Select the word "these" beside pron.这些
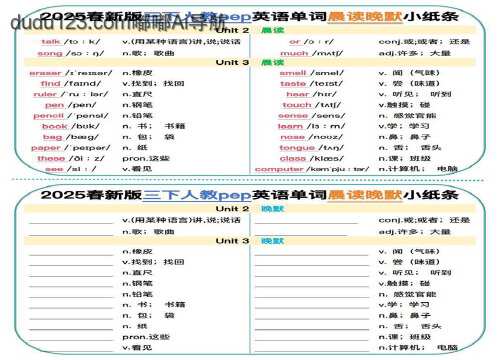The image size is (500, 360). [51, 158]
